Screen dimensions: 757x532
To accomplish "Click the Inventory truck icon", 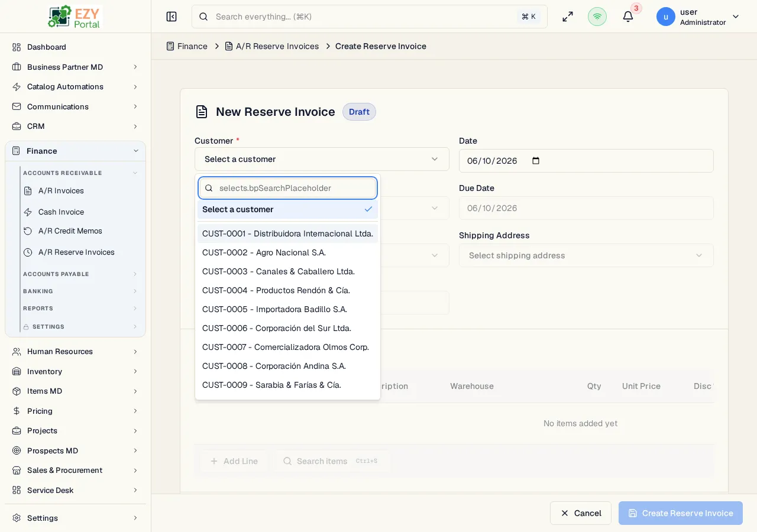I will (17, 371).
